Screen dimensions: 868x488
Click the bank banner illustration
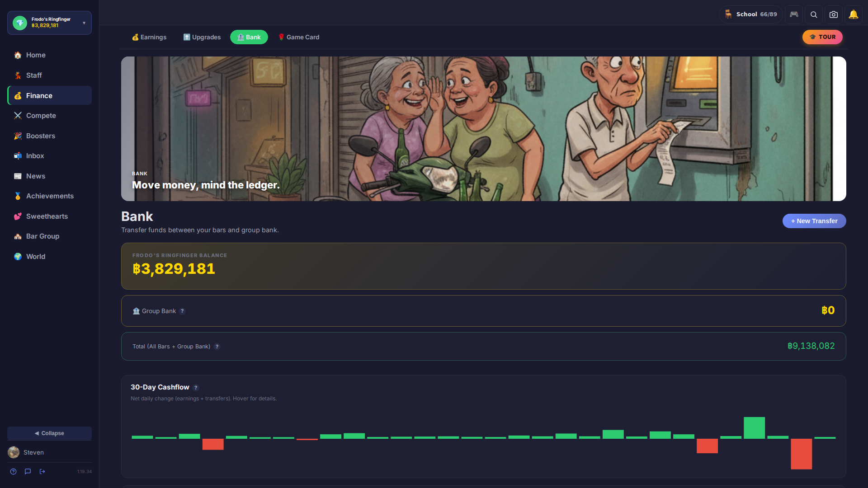[484, 129]
